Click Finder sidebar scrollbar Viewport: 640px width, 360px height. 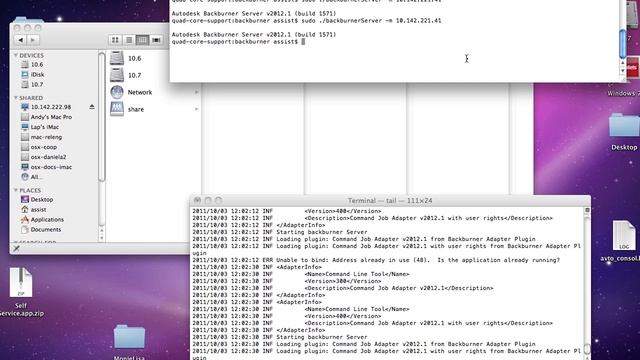(102, 117)
